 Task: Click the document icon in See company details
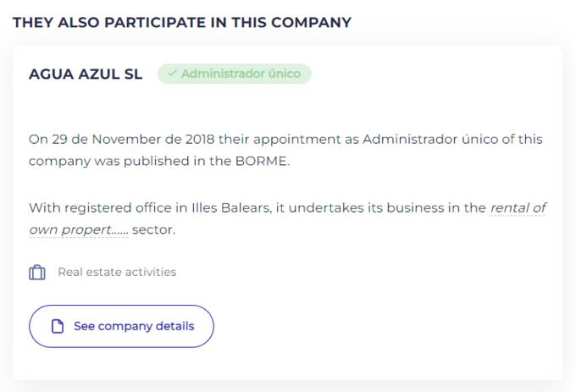pyautogui.click(x=58, y=327)
